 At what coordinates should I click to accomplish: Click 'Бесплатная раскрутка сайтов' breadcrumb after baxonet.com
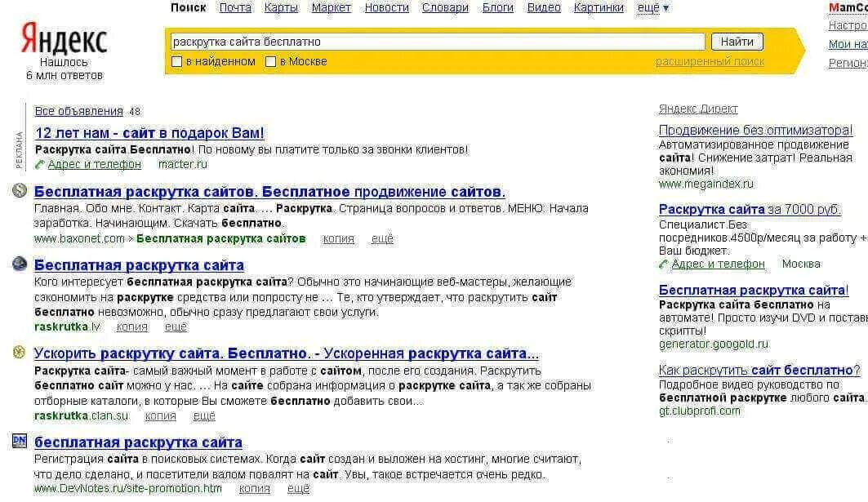tap(220, 238)
